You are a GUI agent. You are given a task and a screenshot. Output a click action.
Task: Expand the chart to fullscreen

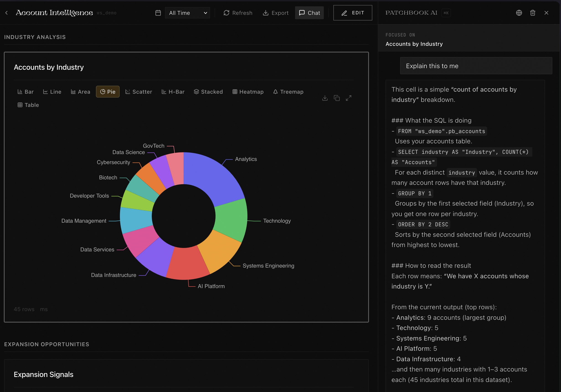coord(348,98)
